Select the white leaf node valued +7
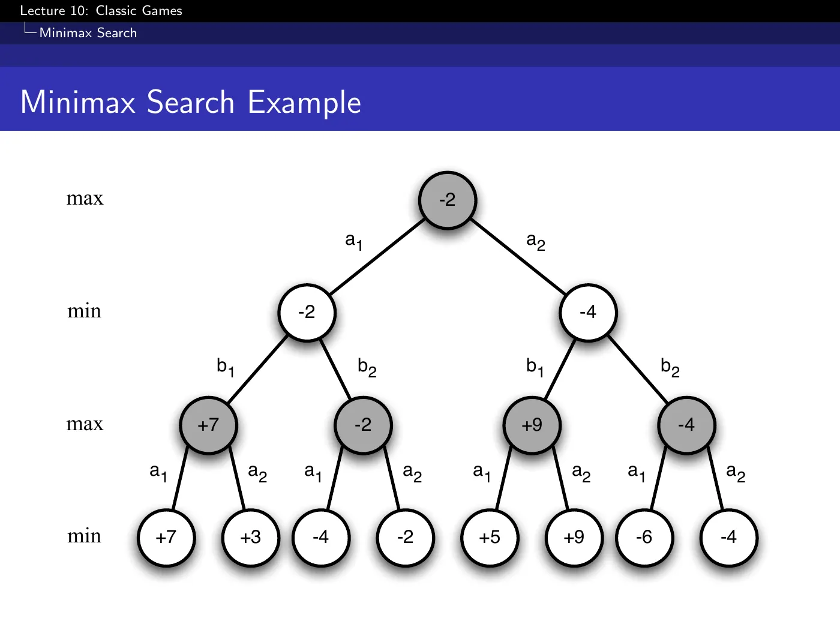840x630 pixels. tap(166, 537)
